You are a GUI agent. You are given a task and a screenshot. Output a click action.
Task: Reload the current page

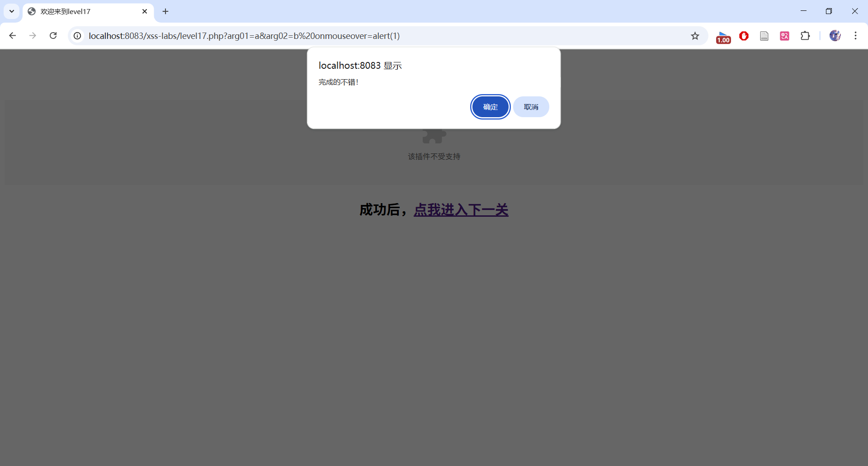point(53,36)
